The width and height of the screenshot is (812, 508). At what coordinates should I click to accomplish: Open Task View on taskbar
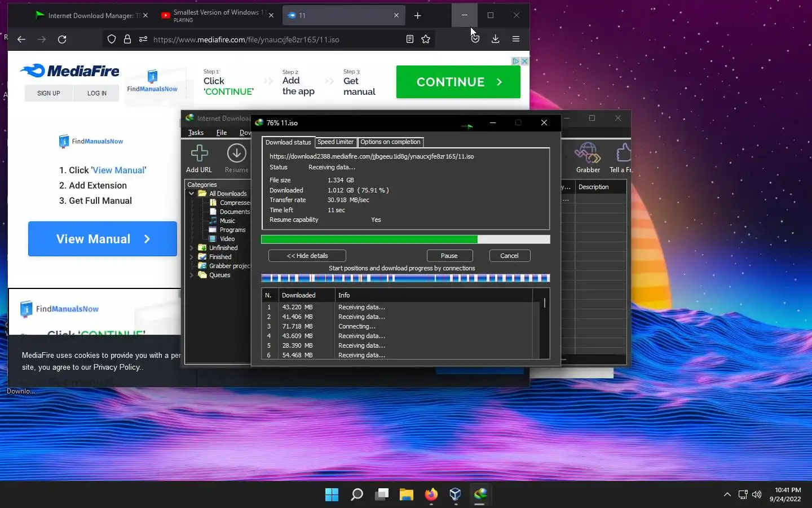point(382,495)
